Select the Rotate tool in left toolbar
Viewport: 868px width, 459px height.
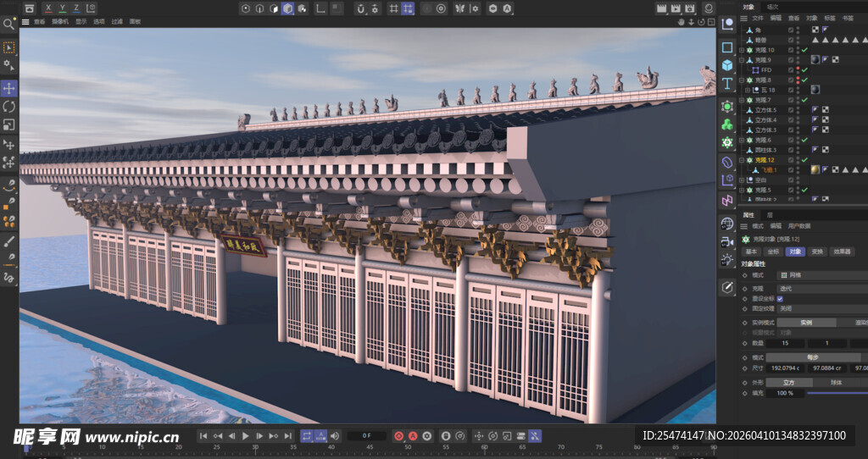coord(9,106)
